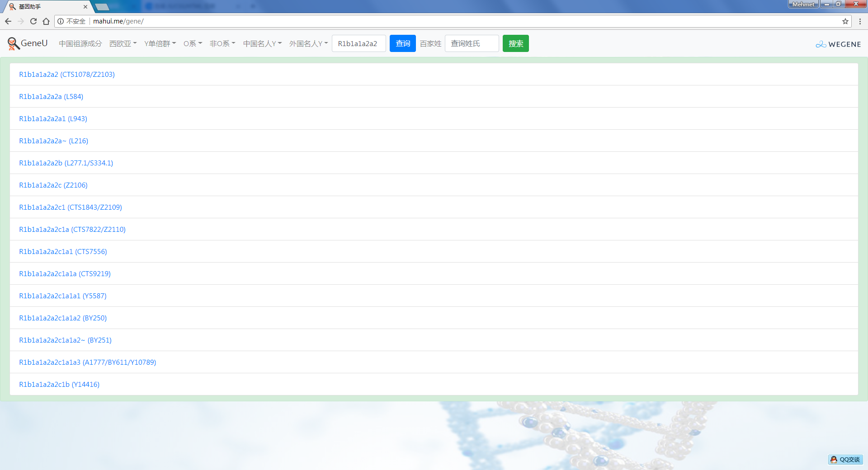Open the 中国祖源成分 nav item
This screenshot has width=868, height=470.
click(80, 43)
